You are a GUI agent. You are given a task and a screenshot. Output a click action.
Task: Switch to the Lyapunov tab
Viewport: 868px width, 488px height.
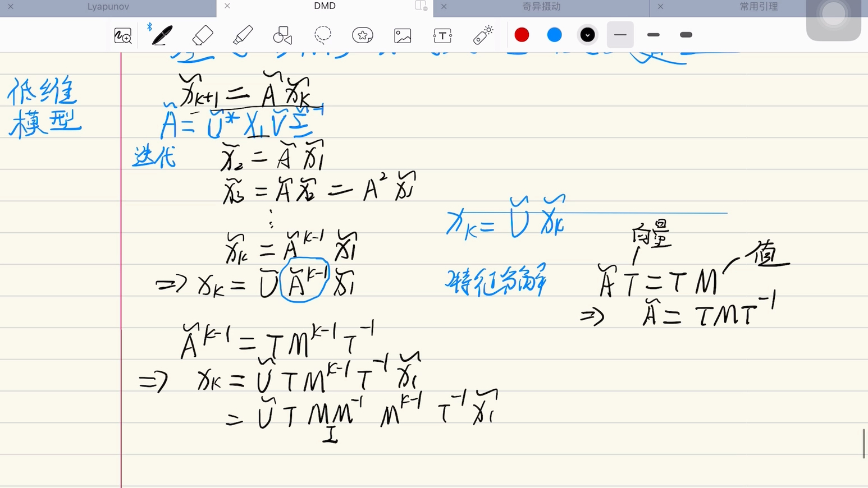tap(108, 7)
